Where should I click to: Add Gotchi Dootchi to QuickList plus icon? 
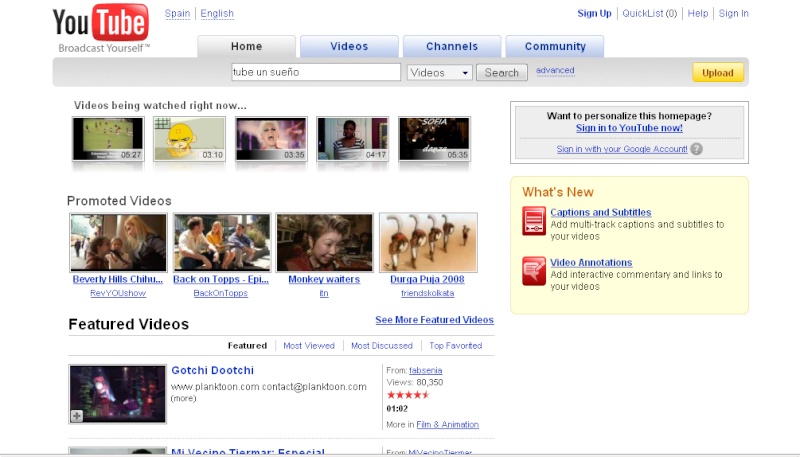(77, 416)
